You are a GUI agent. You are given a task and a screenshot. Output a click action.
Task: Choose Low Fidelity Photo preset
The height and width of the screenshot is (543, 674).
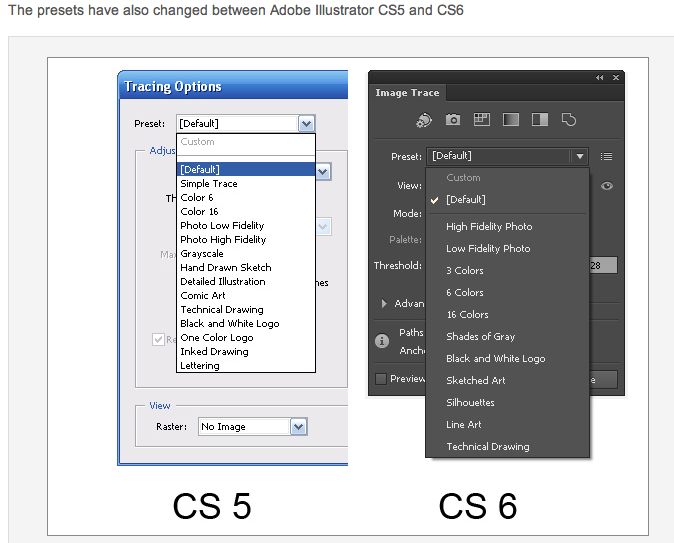507,248
